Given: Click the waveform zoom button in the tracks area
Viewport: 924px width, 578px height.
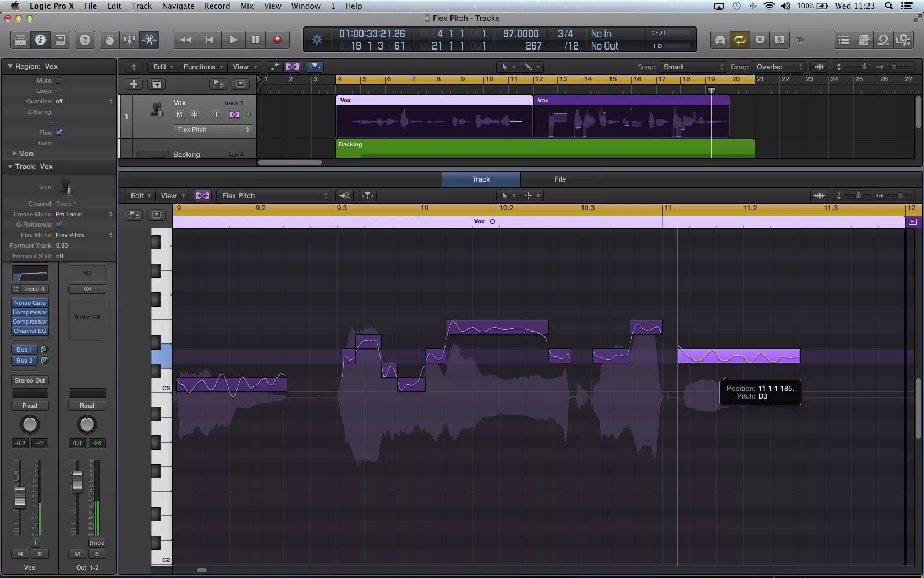Looking at the screenshot, I should pos(819,67).
